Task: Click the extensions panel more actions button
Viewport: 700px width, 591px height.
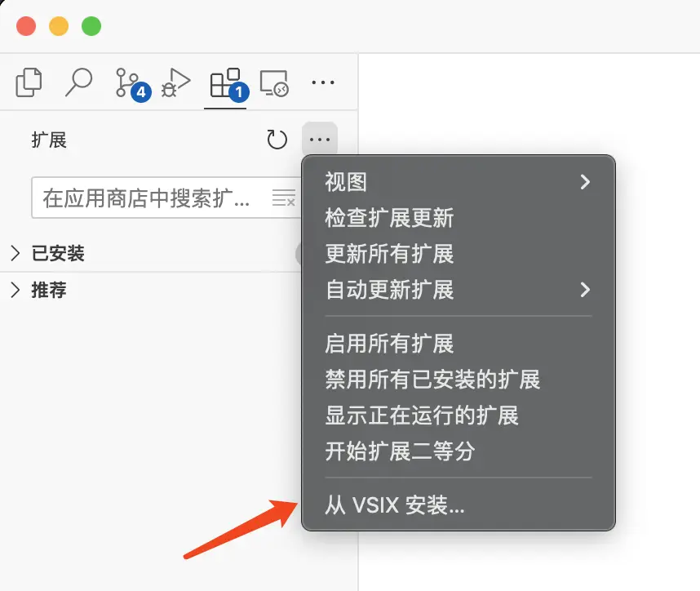Action: 320,140
